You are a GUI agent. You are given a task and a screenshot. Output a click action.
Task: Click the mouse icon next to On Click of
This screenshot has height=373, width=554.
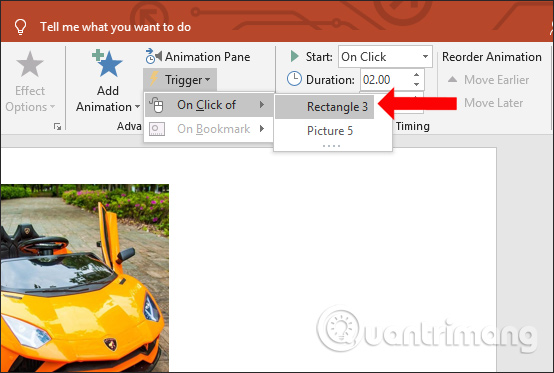(156, 105)
